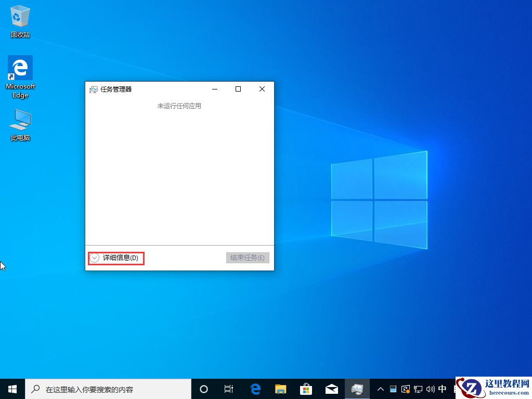This screenshot has width=532, height=399.
Task: Click the tray icon with orange notification badge
Action: click(x=406, y=389)
